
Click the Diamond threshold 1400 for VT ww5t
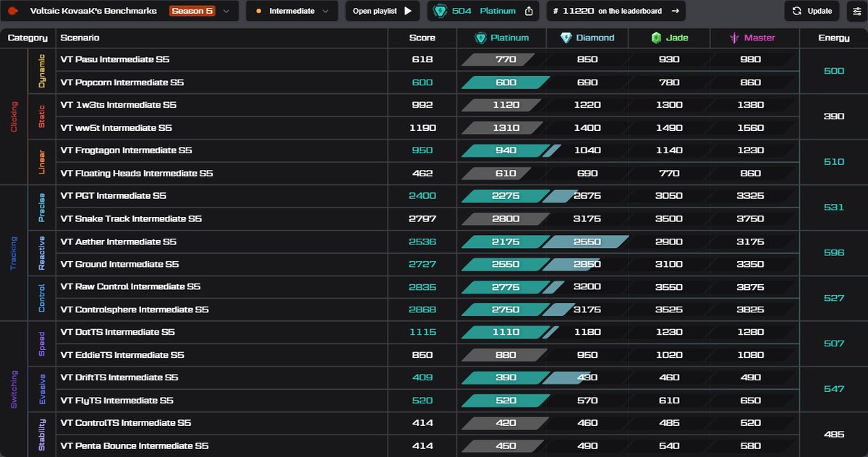pos(587,128)
